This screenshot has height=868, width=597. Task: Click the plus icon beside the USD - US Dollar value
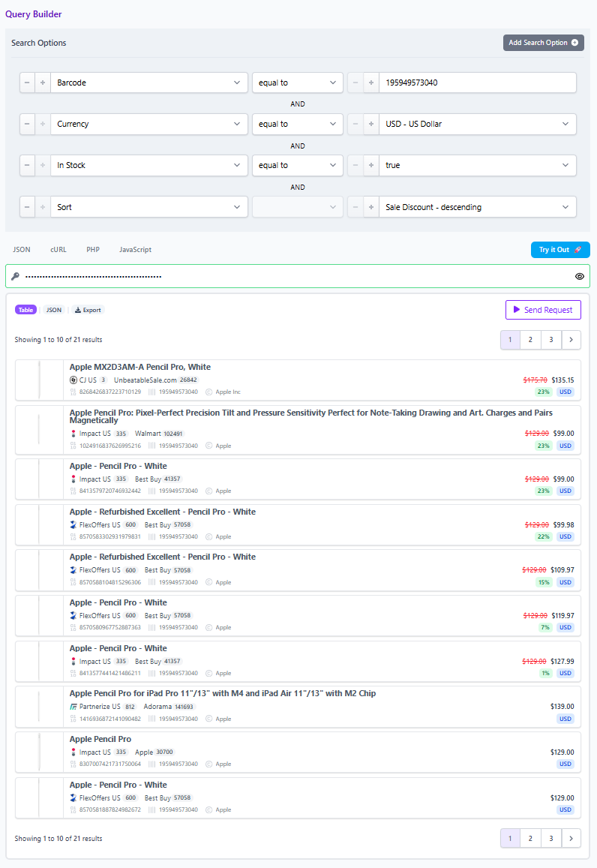[x=371, y=124]
